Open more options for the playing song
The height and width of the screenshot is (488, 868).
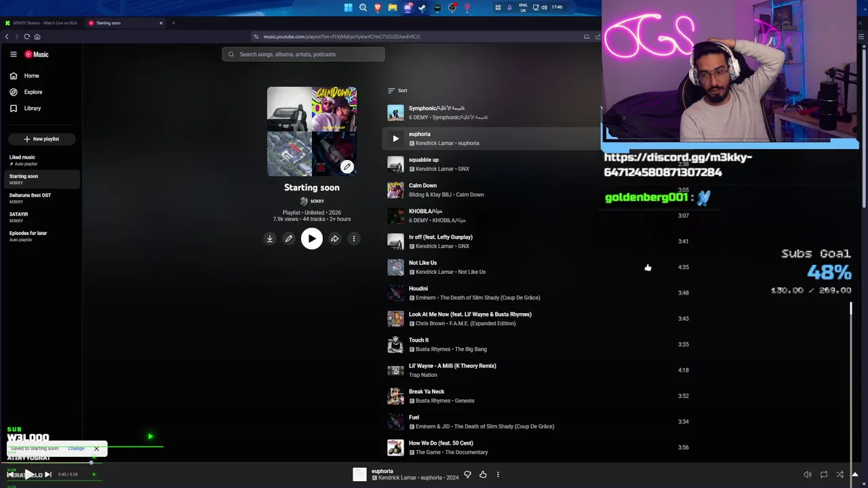pyautogui.click(x=498, y=474)
